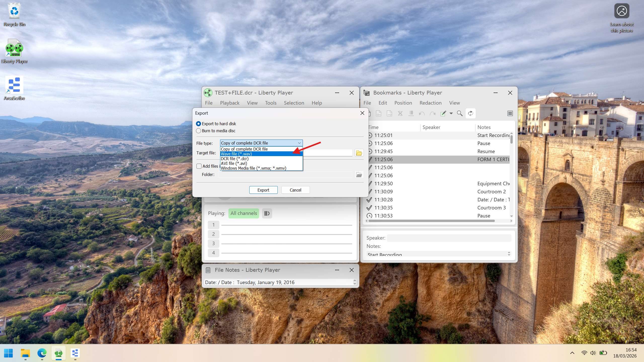Undo the last bookmark change
This screenshot has width=644, height=362.
click(x=422, y=114)
